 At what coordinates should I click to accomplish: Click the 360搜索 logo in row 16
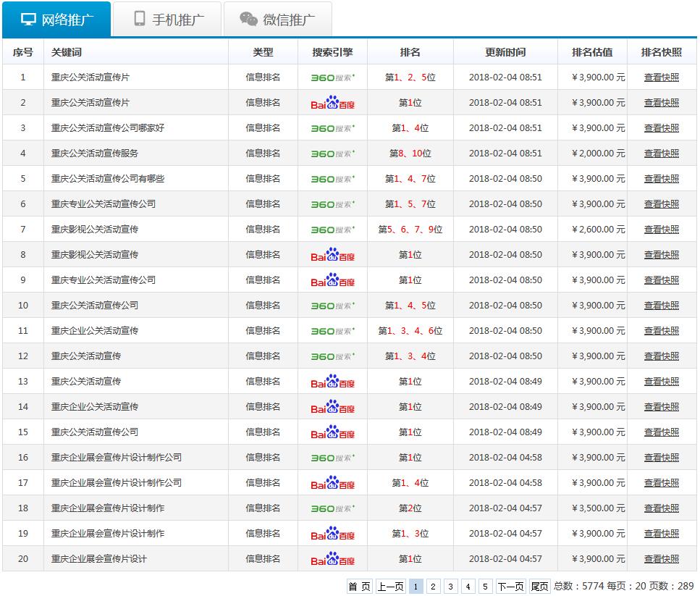click(332, 458)
